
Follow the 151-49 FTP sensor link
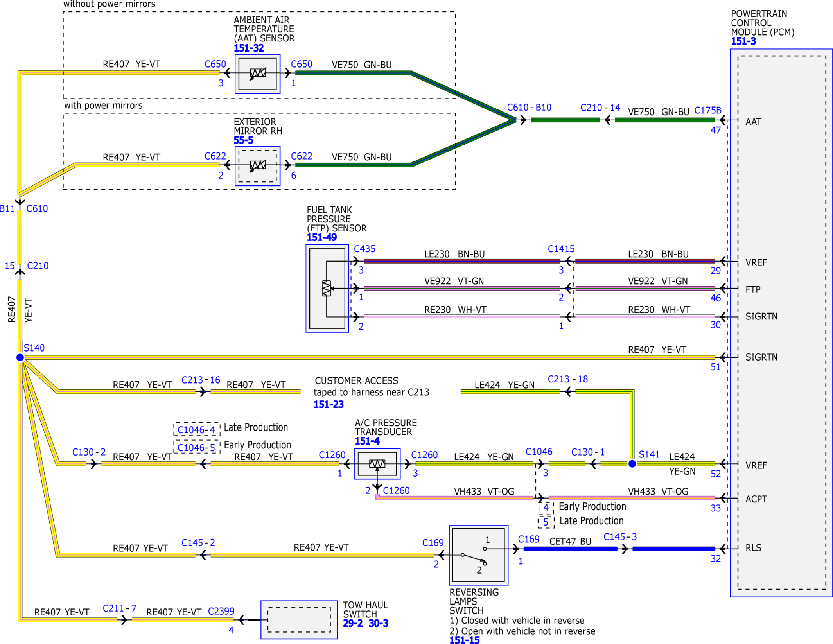(321, 237)
